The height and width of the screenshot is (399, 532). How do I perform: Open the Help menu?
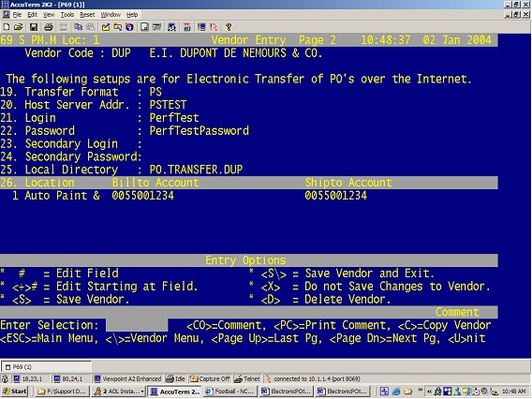click(x=132, y=15)
